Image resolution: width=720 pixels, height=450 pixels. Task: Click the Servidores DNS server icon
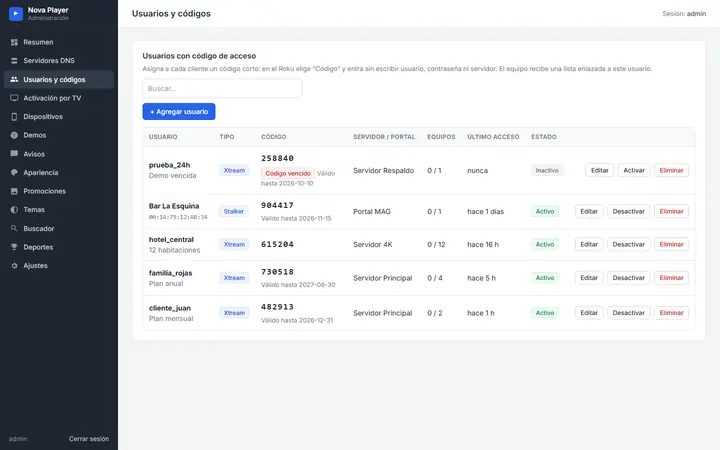pos(14,61)
